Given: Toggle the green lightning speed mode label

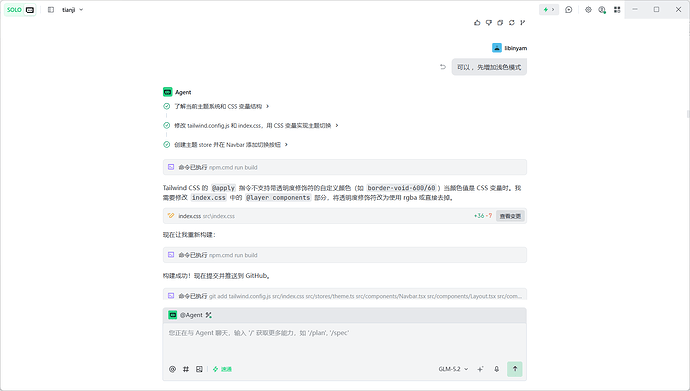Looking at the screenshot, I should click(222, 369).
